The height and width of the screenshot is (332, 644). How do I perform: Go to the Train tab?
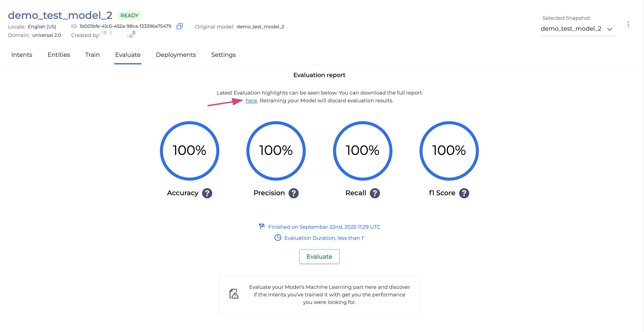point(92,55)
